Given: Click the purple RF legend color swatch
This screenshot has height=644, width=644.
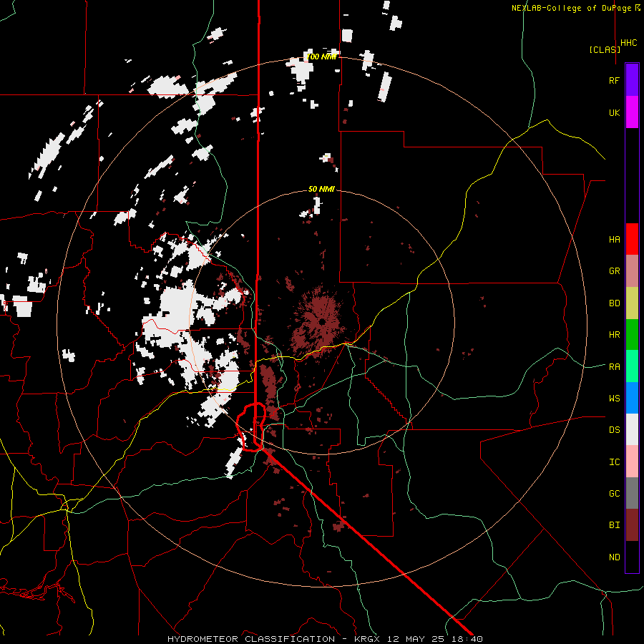Looking at the screenshot, I should pos(632,80).
